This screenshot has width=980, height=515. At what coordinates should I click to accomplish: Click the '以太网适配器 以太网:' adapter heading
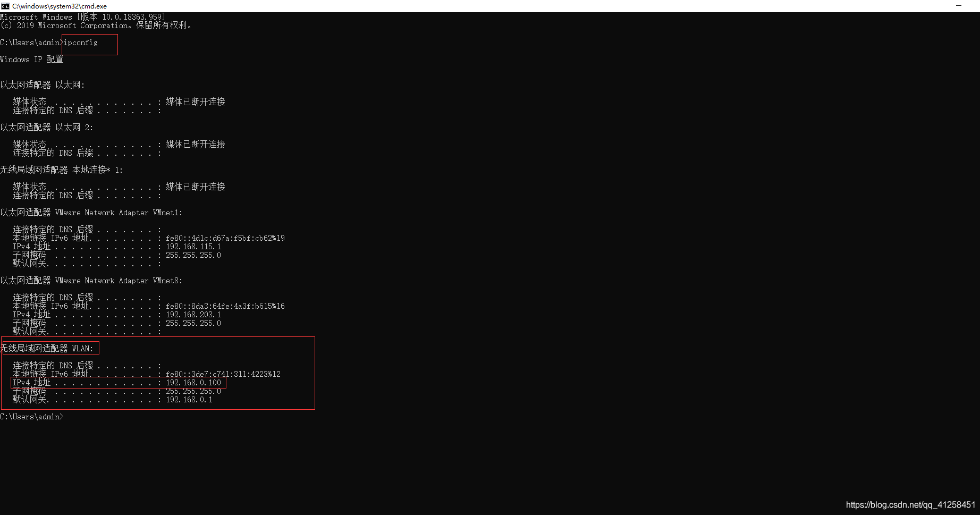coord(43,85)
